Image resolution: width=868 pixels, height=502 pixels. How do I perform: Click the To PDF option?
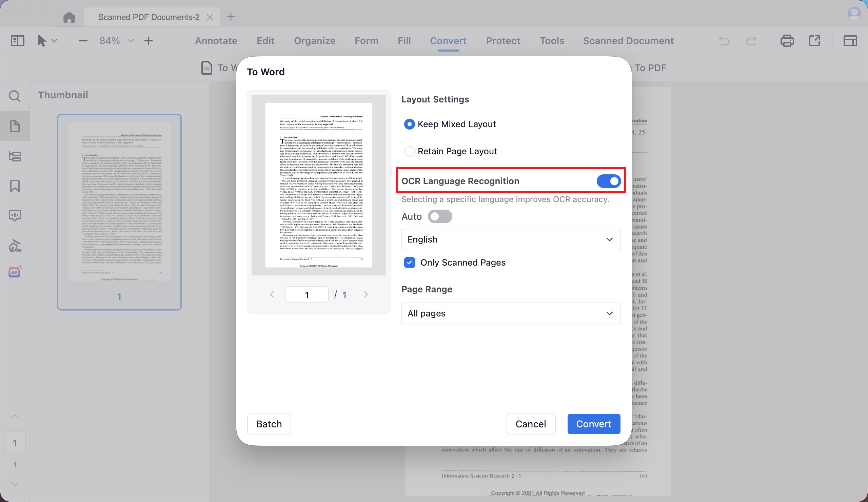pyautogui.click(x=650, y=68)
